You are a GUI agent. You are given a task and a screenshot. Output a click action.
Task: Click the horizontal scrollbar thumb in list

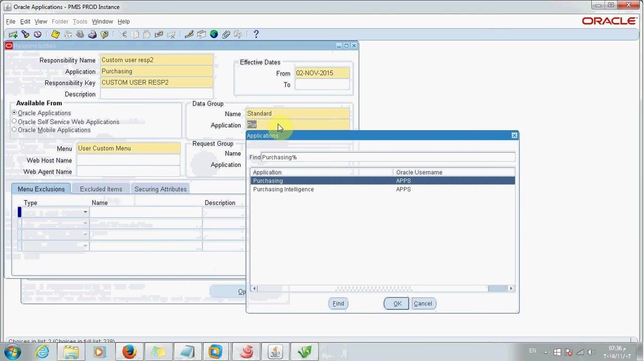[x=373, y=289]
